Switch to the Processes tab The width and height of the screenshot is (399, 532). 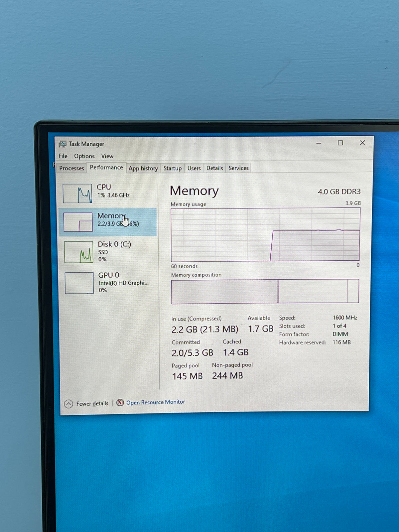71,168
